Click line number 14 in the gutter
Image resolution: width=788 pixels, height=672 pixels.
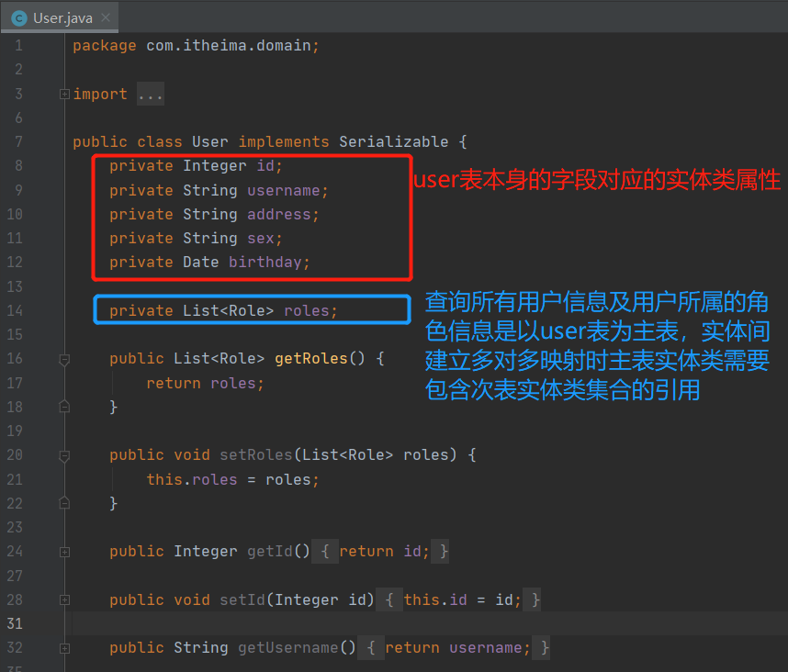(x=15, y=311)
